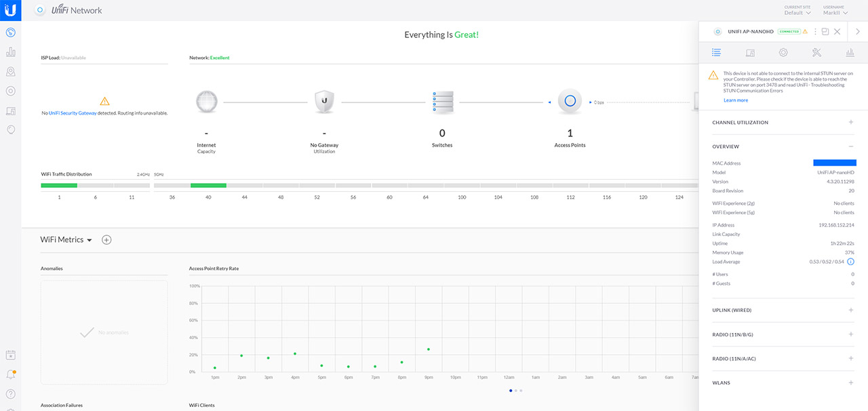Switch to the Config gear tab in device panel
The image size is (868, 411).
[783, 52]
